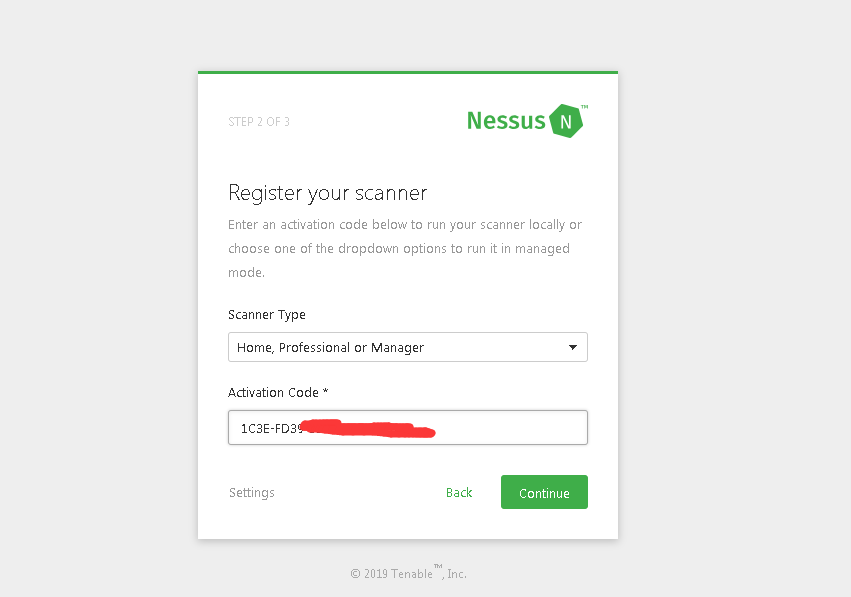Click the "© 2019 Tenable, Inc." footer text
Viewport: 851px width, 597px height.
[408, 574]
